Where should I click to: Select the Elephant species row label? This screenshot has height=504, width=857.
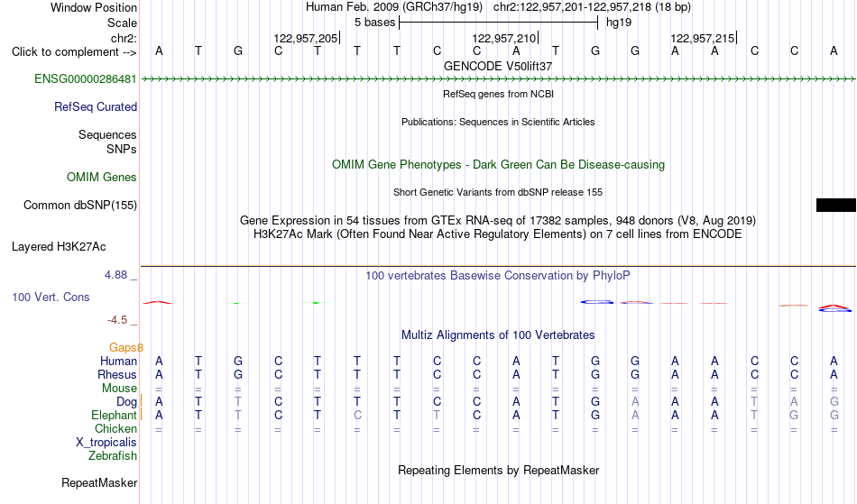click(114, 416)
